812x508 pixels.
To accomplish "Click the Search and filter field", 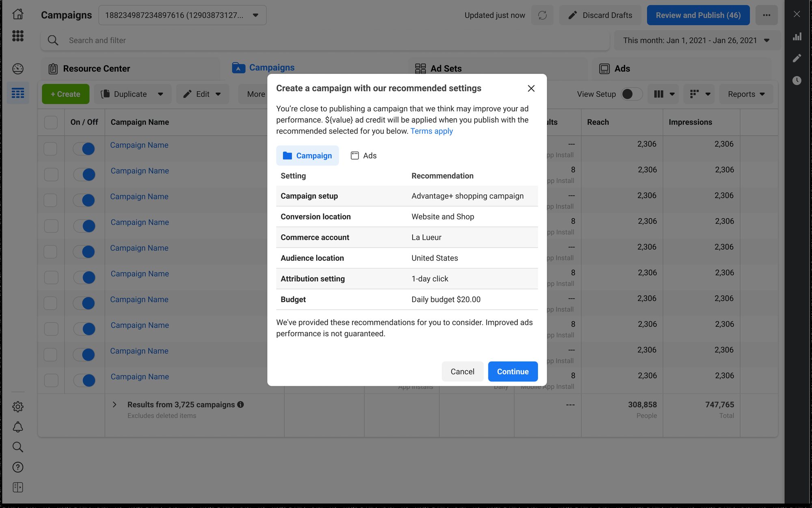I will [x=325, y=40].
